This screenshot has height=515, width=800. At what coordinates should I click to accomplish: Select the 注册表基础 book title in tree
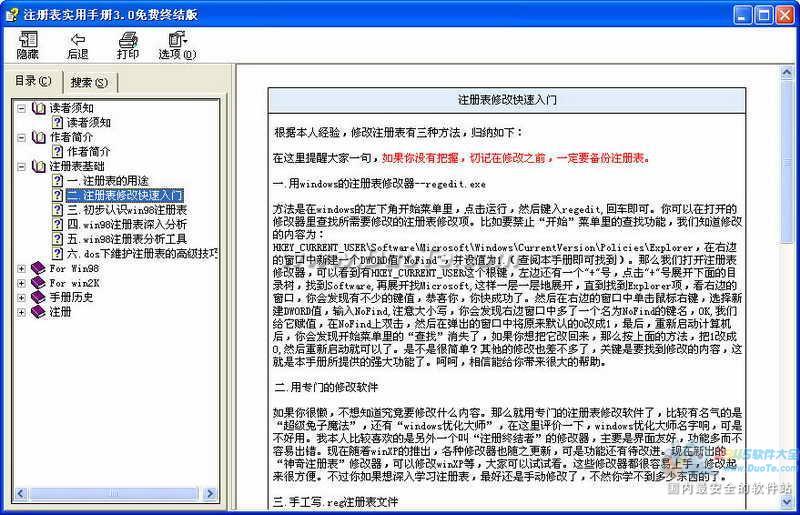point(77,166)
